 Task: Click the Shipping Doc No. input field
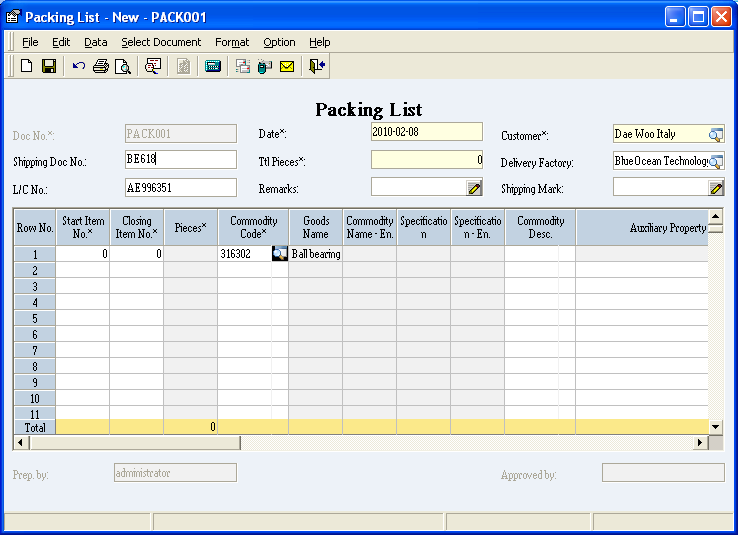tap(180, 160)
